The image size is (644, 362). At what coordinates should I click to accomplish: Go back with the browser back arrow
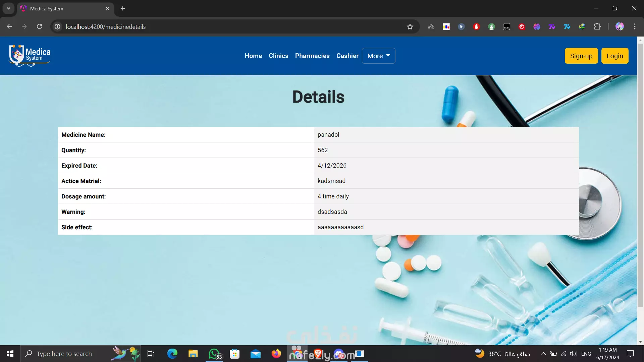[x=9, y=26]
